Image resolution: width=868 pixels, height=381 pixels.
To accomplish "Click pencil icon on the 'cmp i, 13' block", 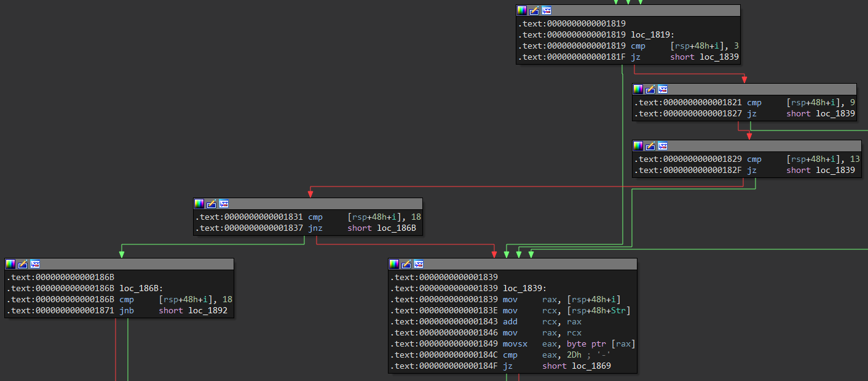I will click(x=650, y=146).
